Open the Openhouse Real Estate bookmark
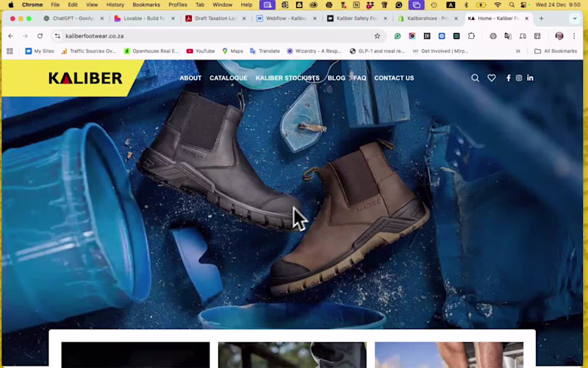The height and width of the screenshot is (368, 588). coord(151,51)
